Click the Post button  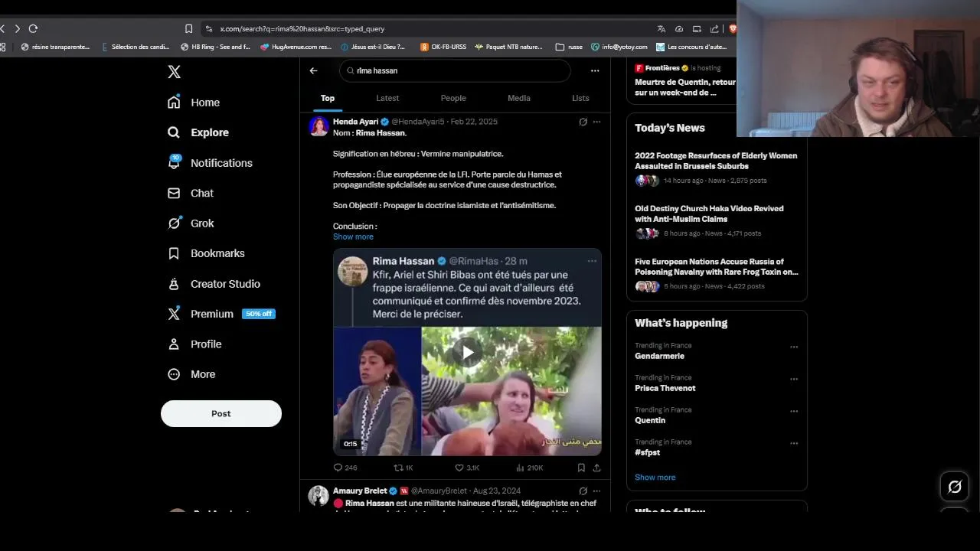(x=221, y=413)
